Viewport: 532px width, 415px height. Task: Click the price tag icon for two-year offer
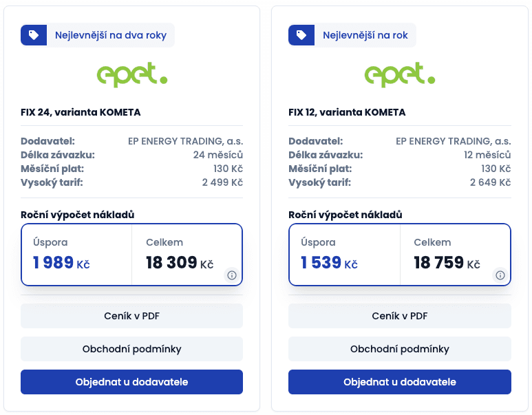point(34,35)
